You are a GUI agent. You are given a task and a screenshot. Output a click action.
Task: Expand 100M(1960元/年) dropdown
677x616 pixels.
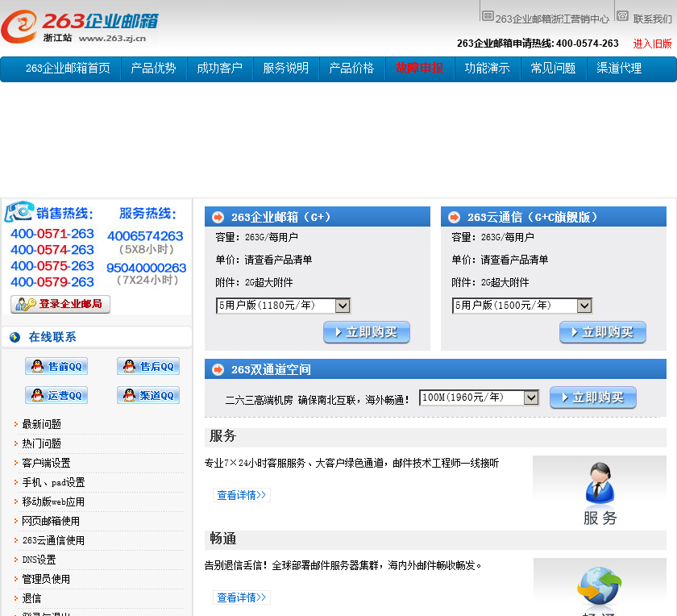tap(480, 397)
